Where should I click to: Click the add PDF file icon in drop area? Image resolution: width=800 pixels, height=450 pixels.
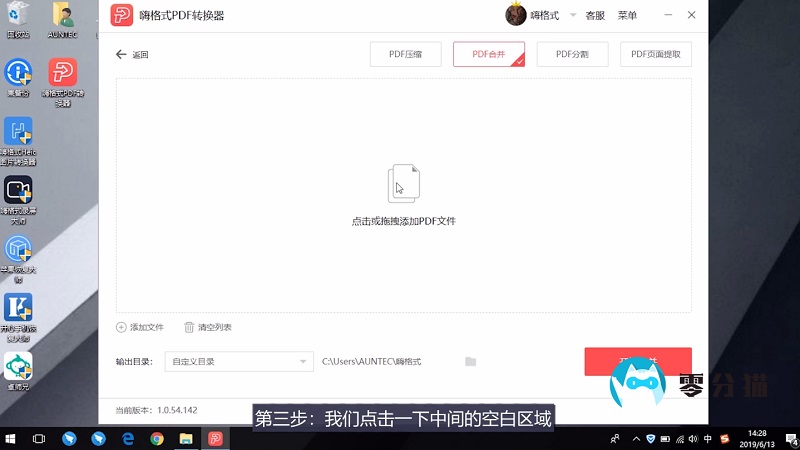coord(403,185)
